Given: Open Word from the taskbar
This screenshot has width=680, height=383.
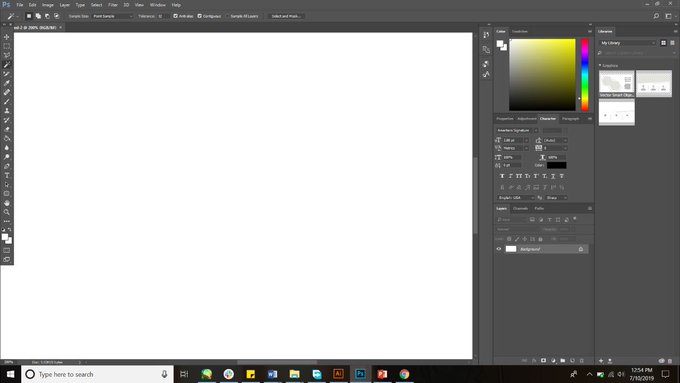Looking at the screenshot, I should 272,374.
